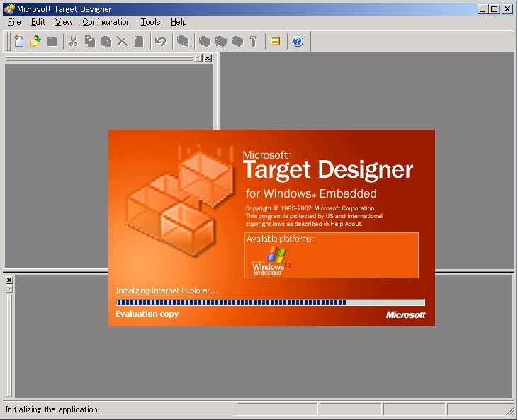The image size is (518, 420).
Task: Click the grayed page icon after Delete
Action: pos(139,41)
